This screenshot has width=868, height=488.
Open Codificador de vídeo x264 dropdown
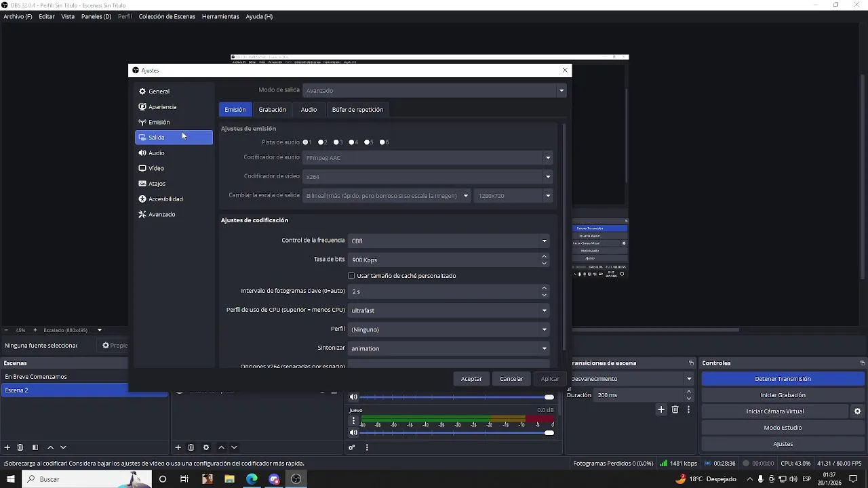pos(428,176)
